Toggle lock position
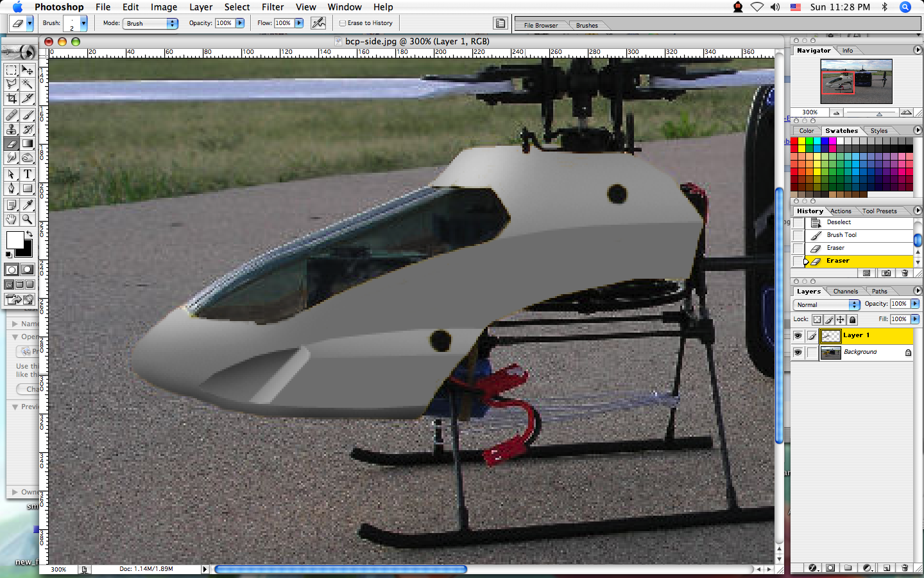 tap(841, 319)
